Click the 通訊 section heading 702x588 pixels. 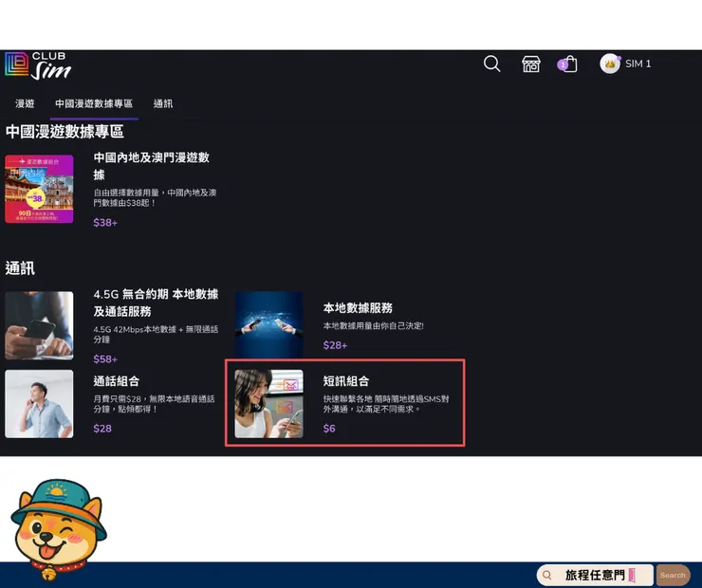click(20, 268)
